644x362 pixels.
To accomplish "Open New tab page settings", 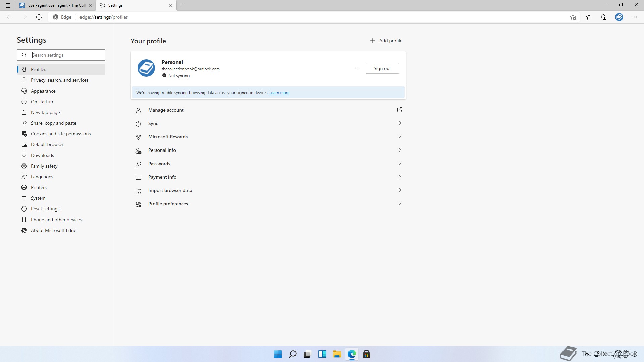I will [61, 112].
